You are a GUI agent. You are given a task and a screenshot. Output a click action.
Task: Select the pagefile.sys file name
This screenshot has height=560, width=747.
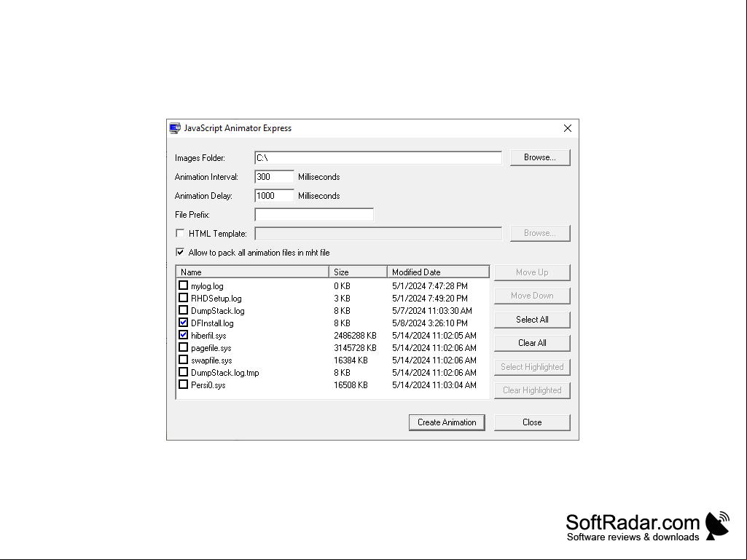pyautogui.click(x=211, y=348)
